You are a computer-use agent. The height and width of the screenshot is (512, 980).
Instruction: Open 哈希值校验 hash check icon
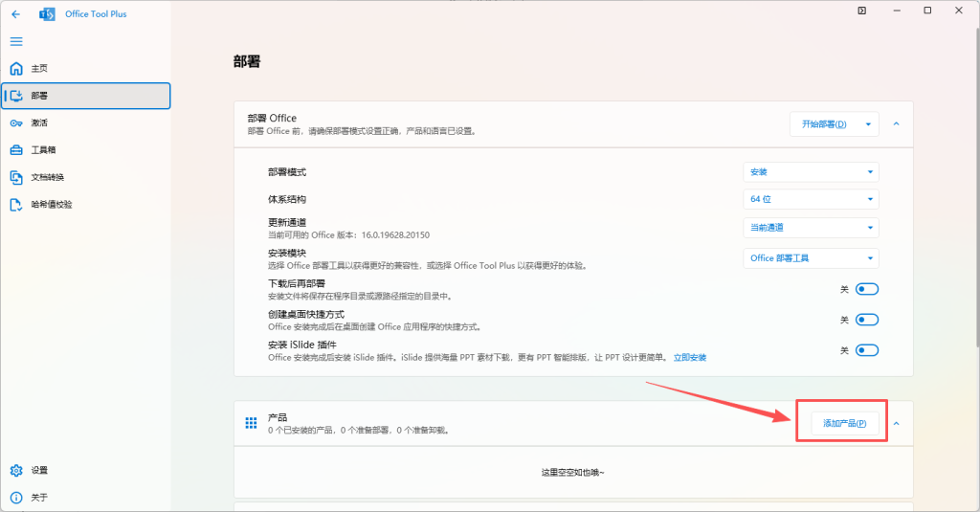pos(16,205)
